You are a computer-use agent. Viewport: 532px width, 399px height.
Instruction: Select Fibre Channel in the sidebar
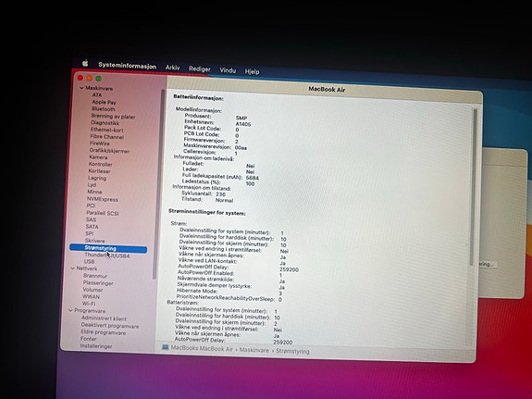106,137
